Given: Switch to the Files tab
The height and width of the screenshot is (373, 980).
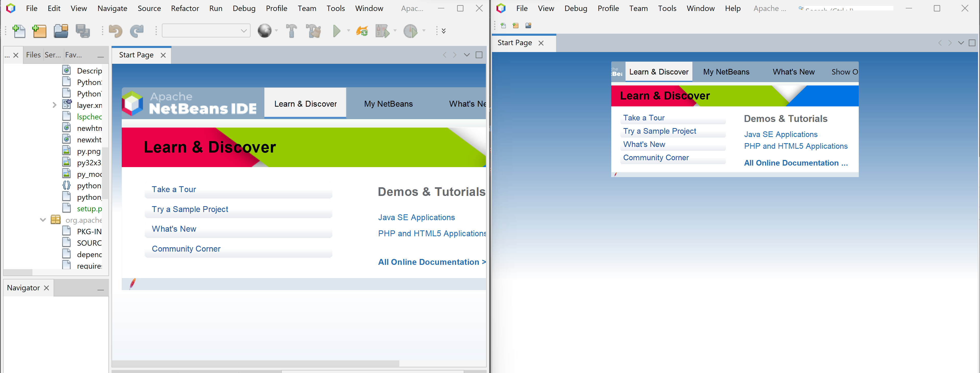Looking at the screenshot, I should (33, 55).
